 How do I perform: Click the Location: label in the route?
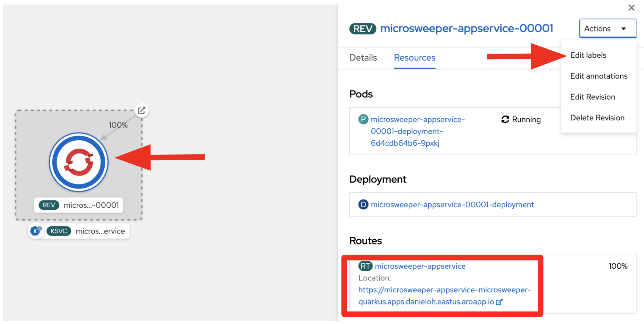click(x=375, y=278)
